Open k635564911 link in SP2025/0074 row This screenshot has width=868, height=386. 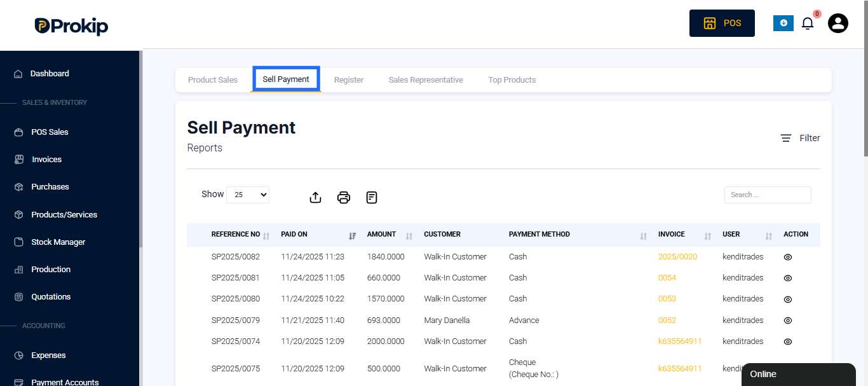(680, 341)
